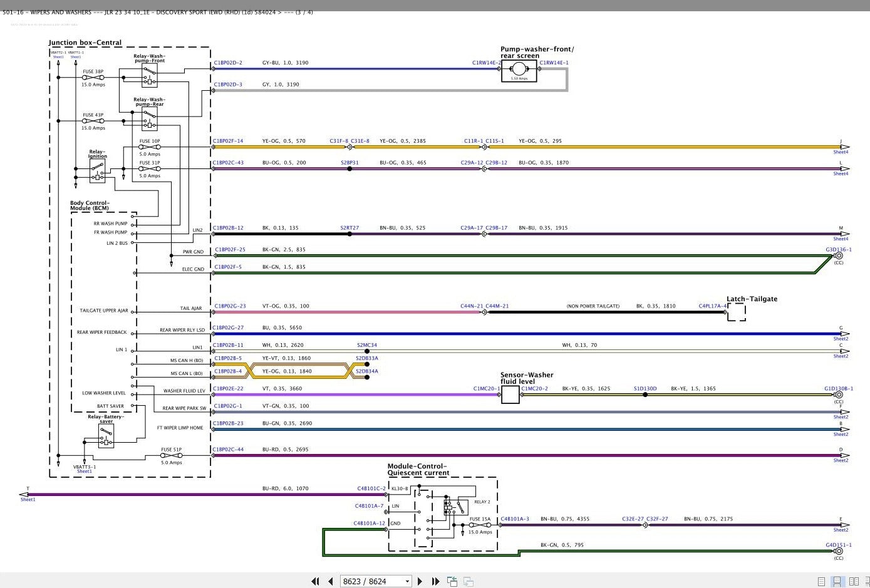This screenshot has width=870, height=588.
Task: Click the Latch-Tailgate dashed box
Action: pyautogui.click(x=737, y=312)
